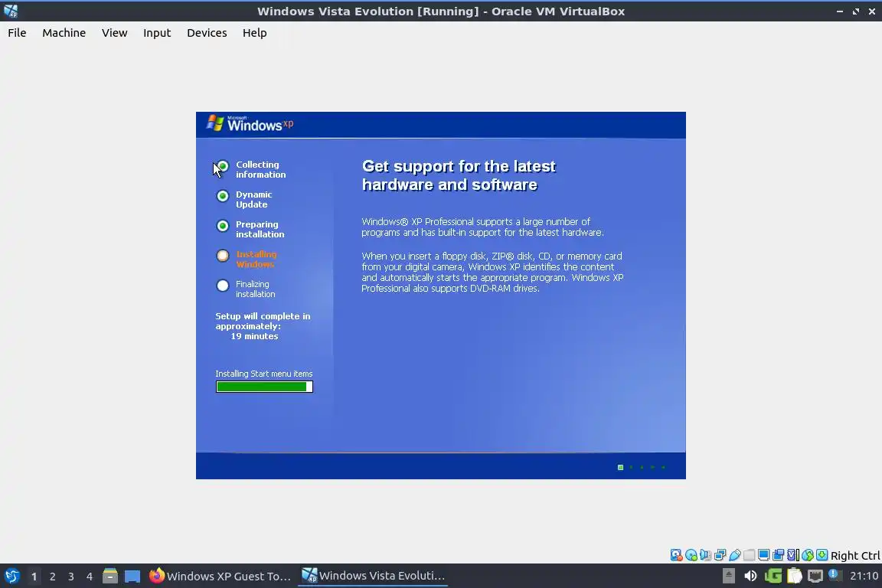Screen dimensions: 882x588
Task: Click the first green square page indicator
Action: point(620,467)
